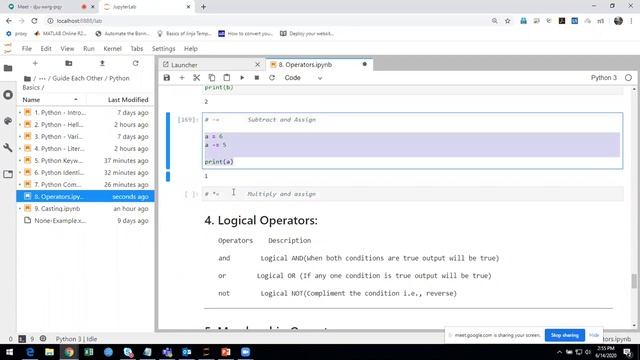This screenshot has width=640, height=360.
Task: Open new launcher with plus in file browser
Action: pos(35,63)
